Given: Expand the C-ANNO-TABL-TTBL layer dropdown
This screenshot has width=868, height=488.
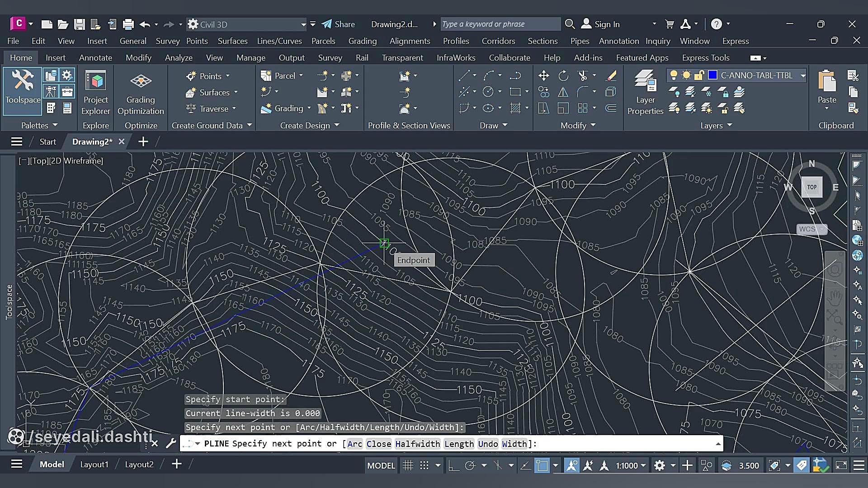Looking at the screenshot, I should 803,75.
